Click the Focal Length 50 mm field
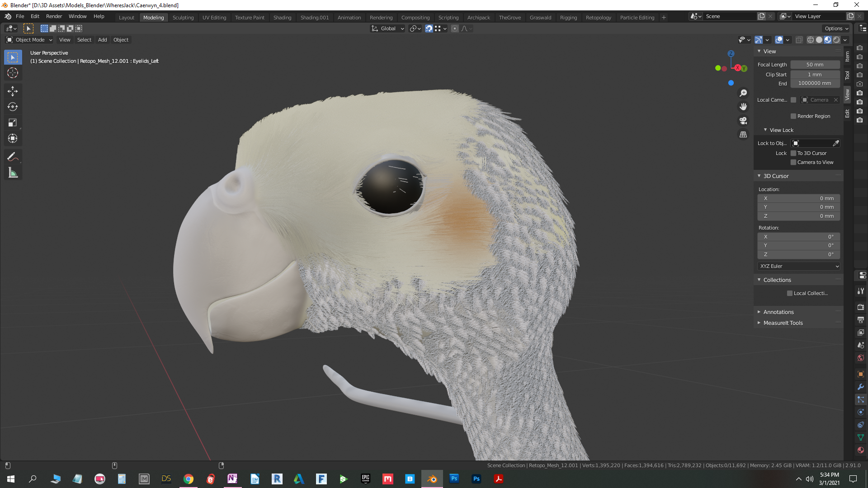This screenshot has height=488, width=868. click(815, 65)
